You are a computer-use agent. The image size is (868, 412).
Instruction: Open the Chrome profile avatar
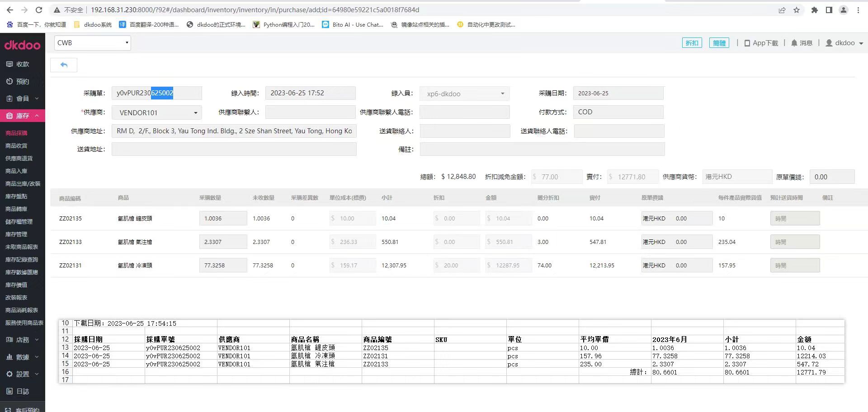tap(844, 10)
